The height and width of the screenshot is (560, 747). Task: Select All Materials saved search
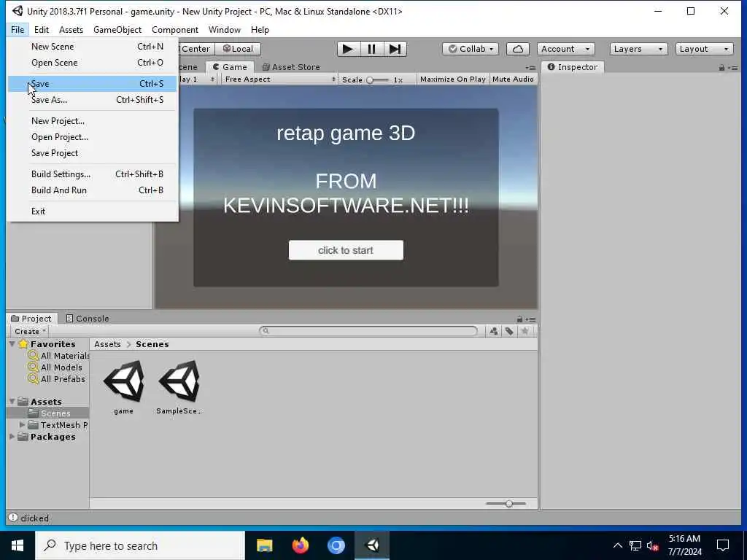59,356
